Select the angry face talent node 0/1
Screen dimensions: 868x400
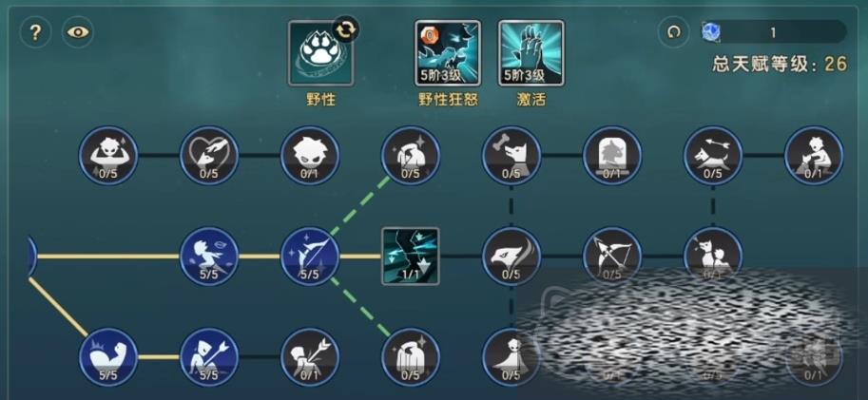(310, 156)
